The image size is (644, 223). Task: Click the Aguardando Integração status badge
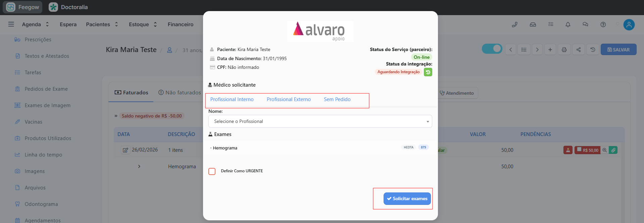pos(398,72)
